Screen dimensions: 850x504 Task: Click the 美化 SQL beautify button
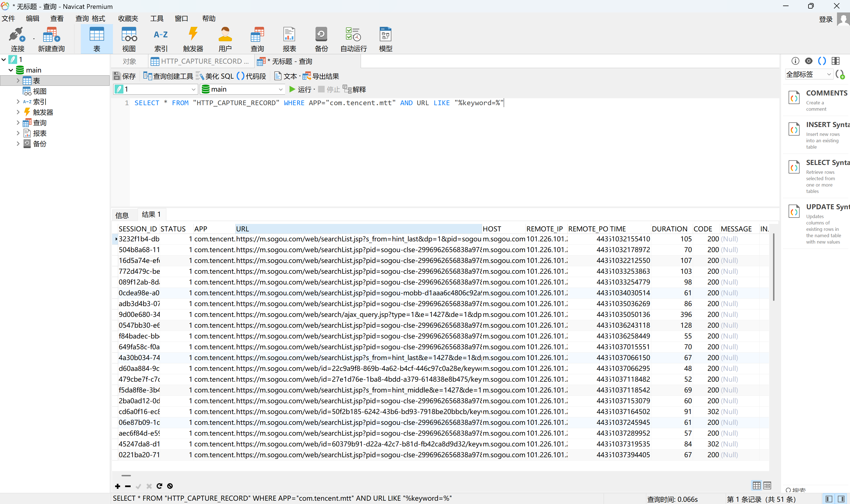point(215,76)
